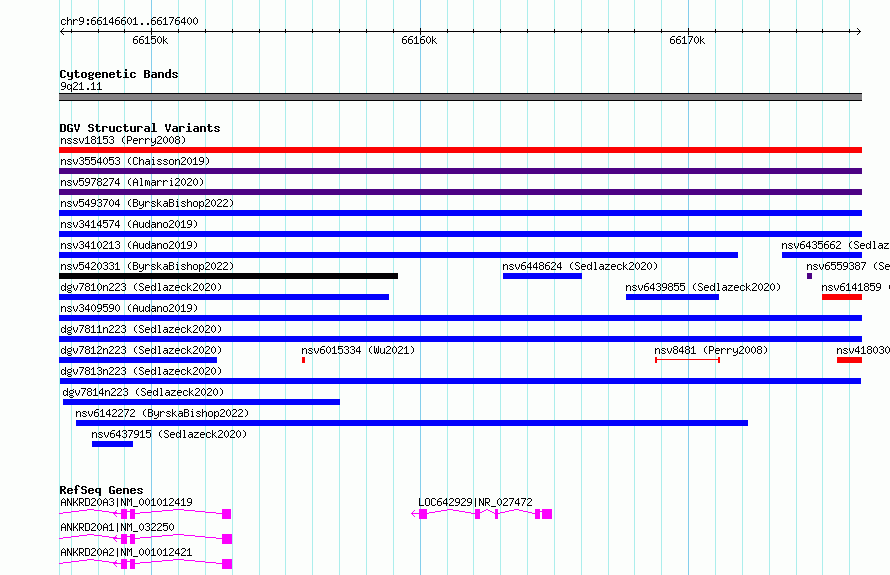Open the nsv6435662 variant label

tap(836, 245)
